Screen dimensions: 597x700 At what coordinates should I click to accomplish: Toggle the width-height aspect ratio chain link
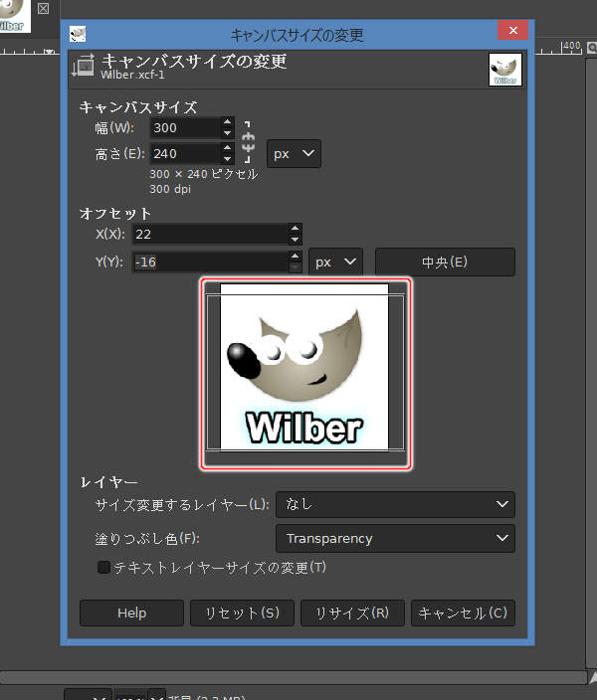click(248, 141)
